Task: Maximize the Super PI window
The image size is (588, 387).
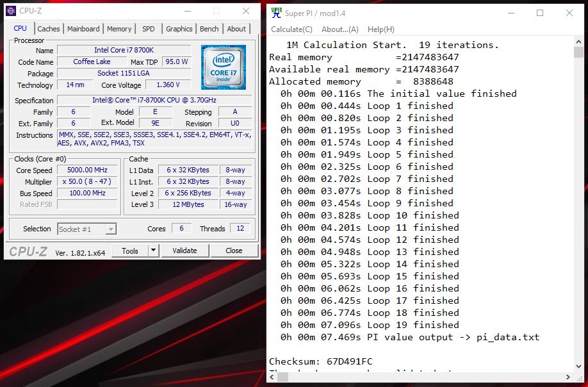Action: 540,13
